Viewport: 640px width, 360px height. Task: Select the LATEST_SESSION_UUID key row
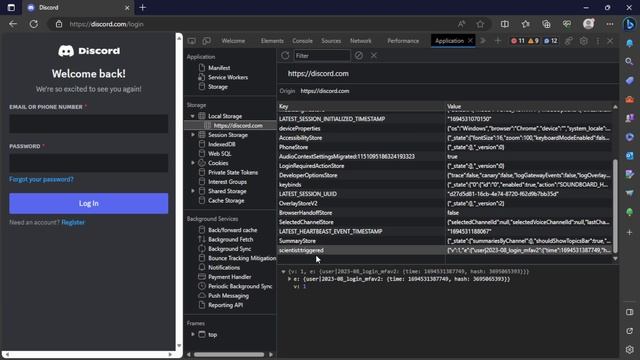click(446, 194)
